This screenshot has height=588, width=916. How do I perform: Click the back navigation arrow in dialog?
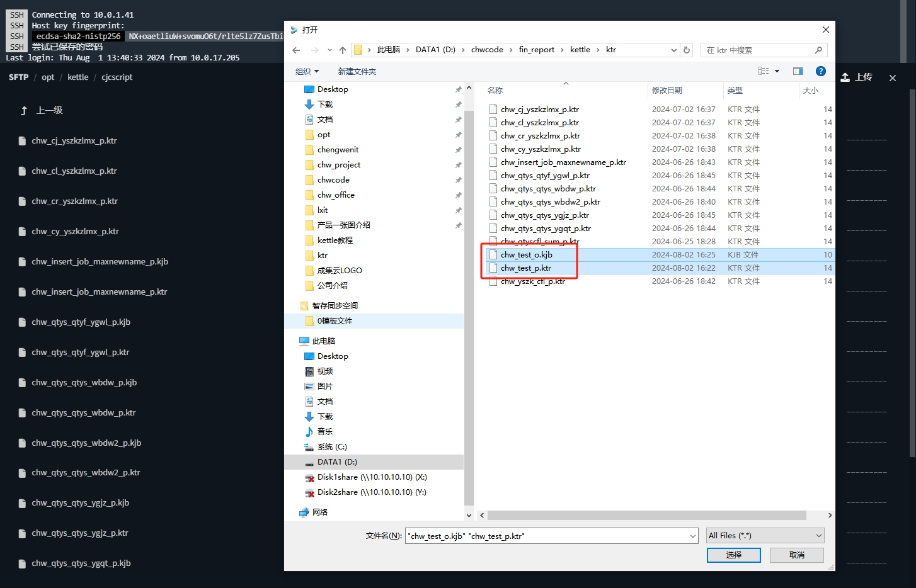click(x=296, y=50)
